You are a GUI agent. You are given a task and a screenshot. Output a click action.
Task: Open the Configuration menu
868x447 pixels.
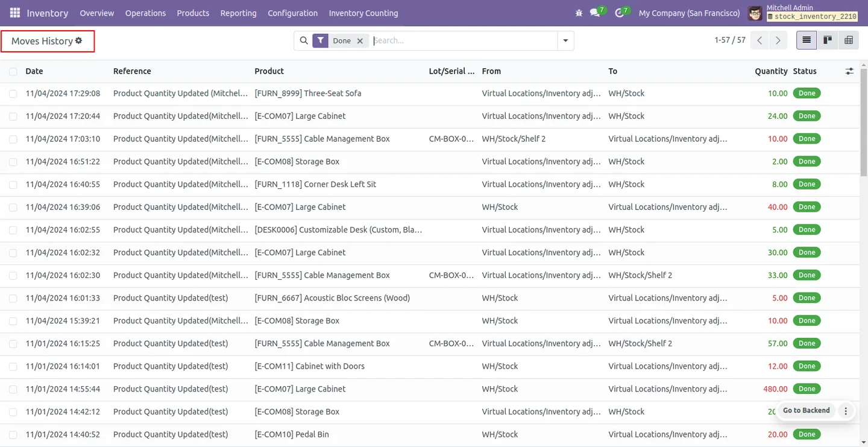tap(292, 13)
